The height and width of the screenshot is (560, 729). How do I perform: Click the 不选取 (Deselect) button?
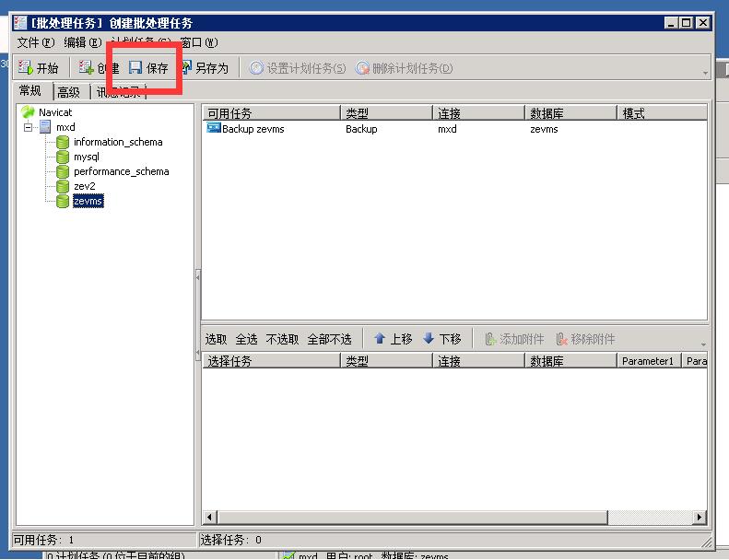pos(282,339)
